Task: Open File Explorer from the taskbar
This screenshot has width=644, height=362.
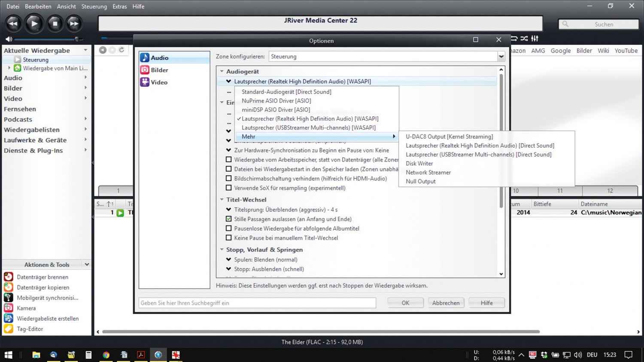Action: pyautogui.click(x=36, y=355)
